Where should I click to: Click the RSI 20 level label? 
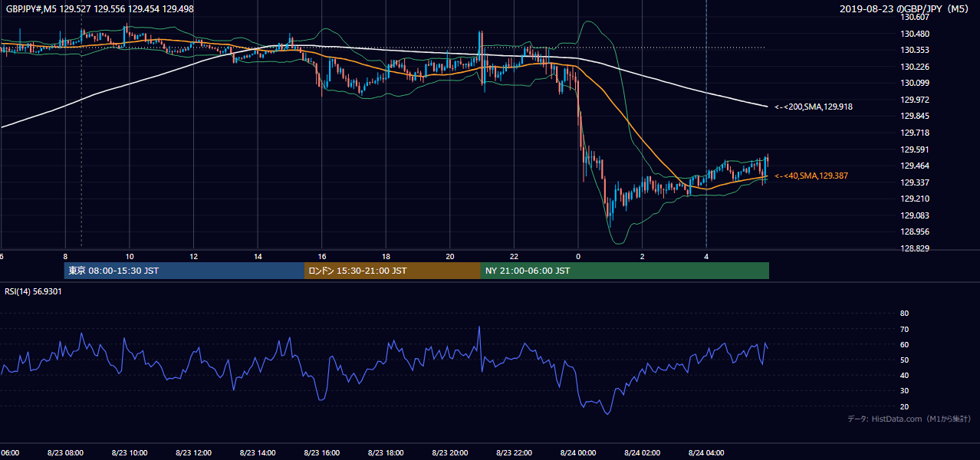point(904,406)
